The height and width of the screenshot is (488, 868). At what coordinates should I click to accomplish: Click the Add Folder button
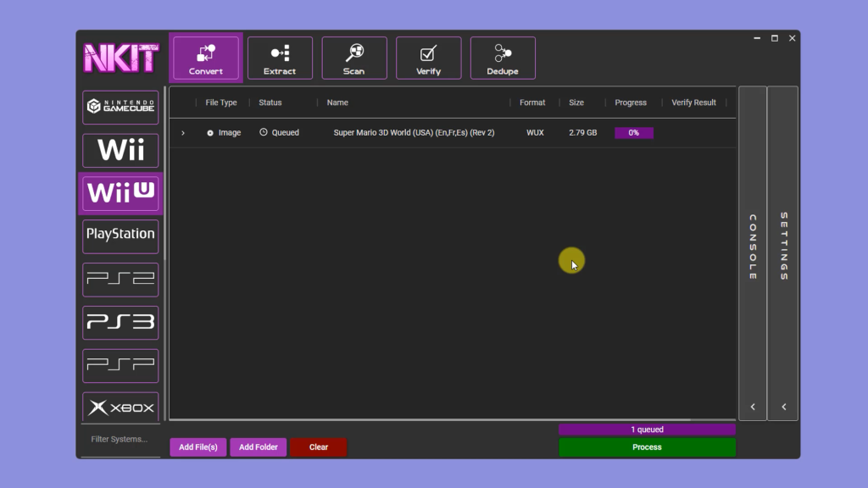[259, 447]
